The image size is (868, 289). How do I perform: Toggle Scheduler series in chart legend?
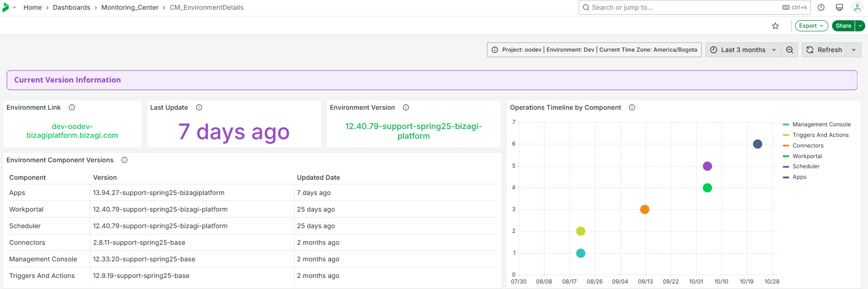coord(806,166)
